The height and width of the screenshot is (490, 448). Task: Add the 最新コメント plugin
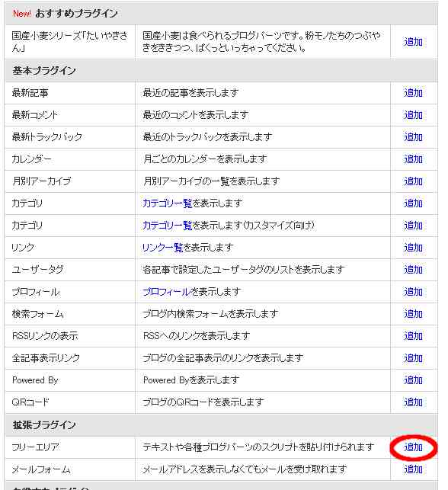click(413, 115)
